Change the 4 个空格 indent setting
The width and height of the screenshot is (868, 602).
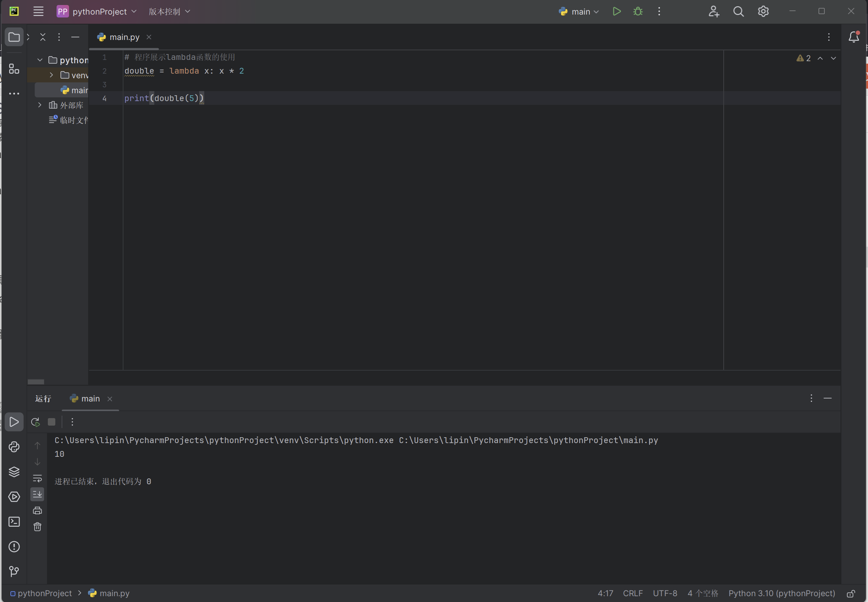[703, 593]
